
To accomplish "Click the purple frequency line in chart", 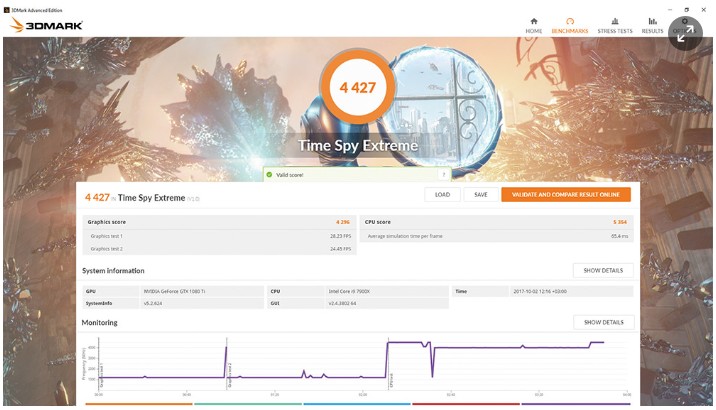I will pyautogui.click(x=479, y=347).
